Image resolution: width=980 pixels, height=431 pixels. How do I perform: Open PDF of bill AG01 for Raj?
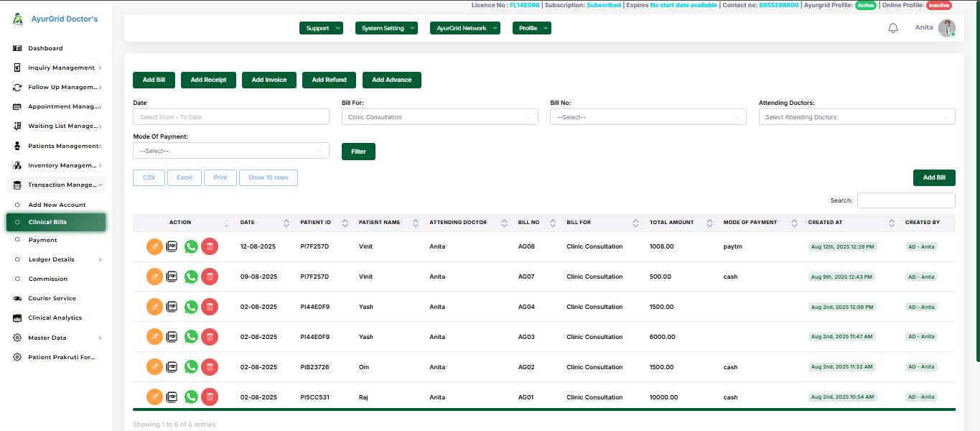click(x=172, y=397)
